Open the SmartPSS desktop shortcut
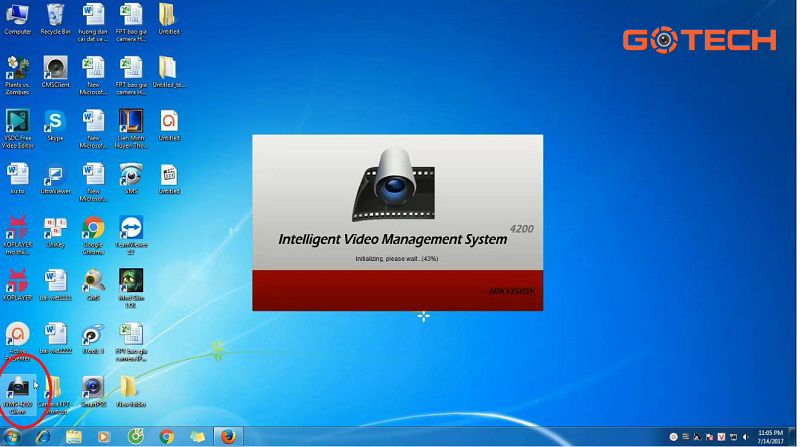This screenshot has width=800, height=447. point(93,387)
